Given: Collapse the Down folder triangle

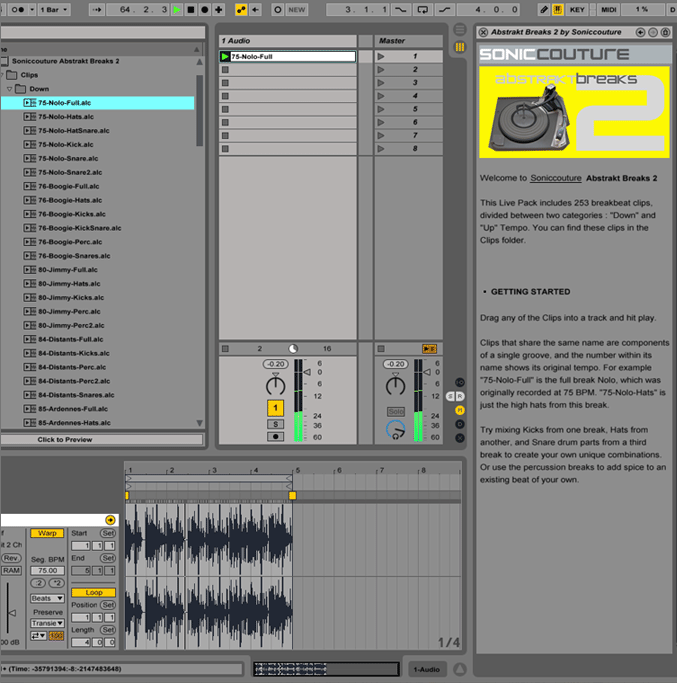Looking at the screenshot, I should coord(9,89).
